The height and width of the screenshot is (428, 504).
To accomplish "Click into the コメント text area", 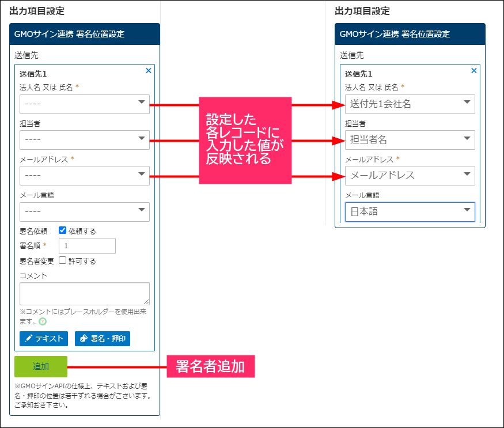I will point(84,293).
